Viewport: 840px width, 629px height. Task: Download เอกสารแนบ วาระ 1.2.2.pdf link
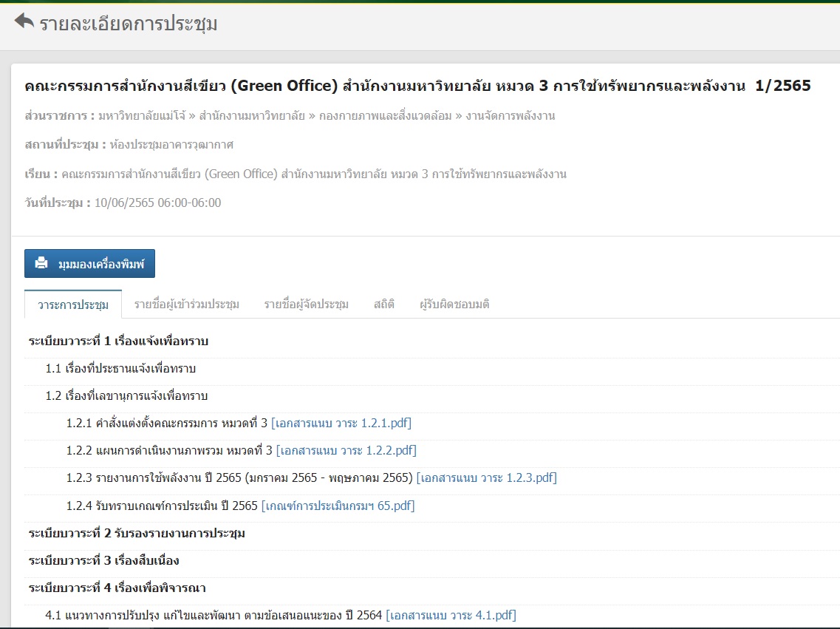pos(346,451)
